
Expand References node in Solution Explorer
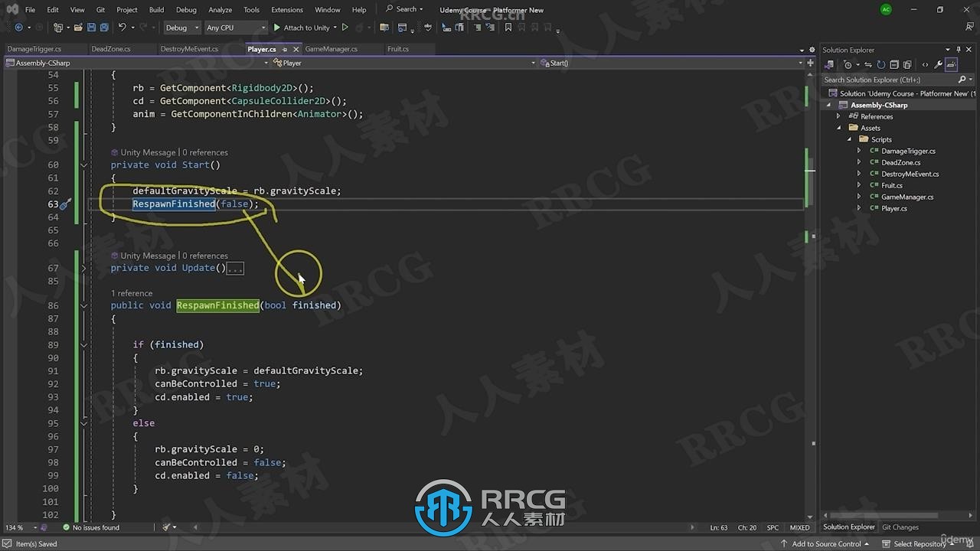839,116
